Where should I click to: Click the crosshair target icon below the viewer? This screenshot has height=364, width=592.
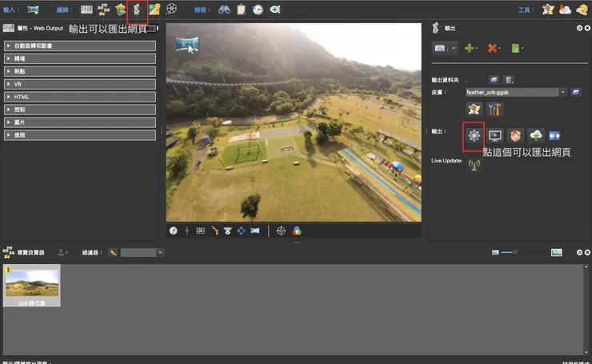click(281, 230)
